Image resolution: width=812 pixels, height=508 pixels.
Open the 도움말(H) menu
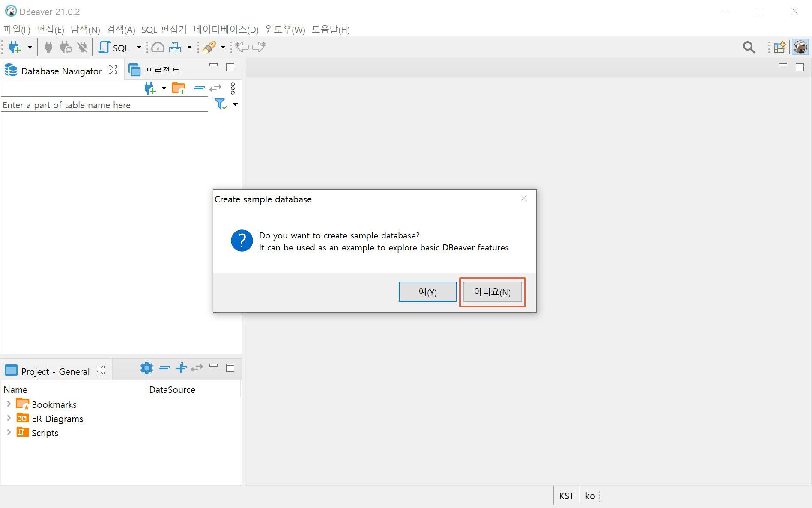(331, 30)
